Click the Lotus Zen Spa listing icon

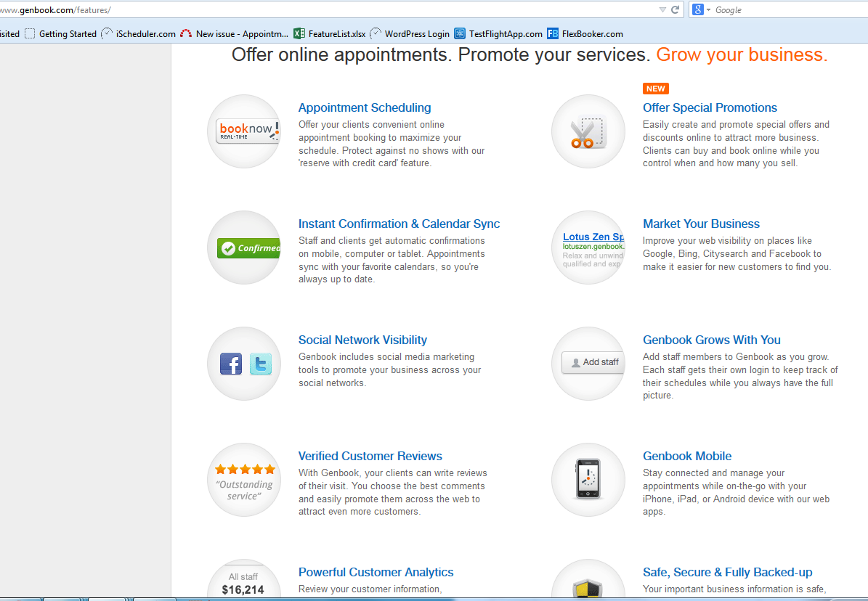click(588, 248)
